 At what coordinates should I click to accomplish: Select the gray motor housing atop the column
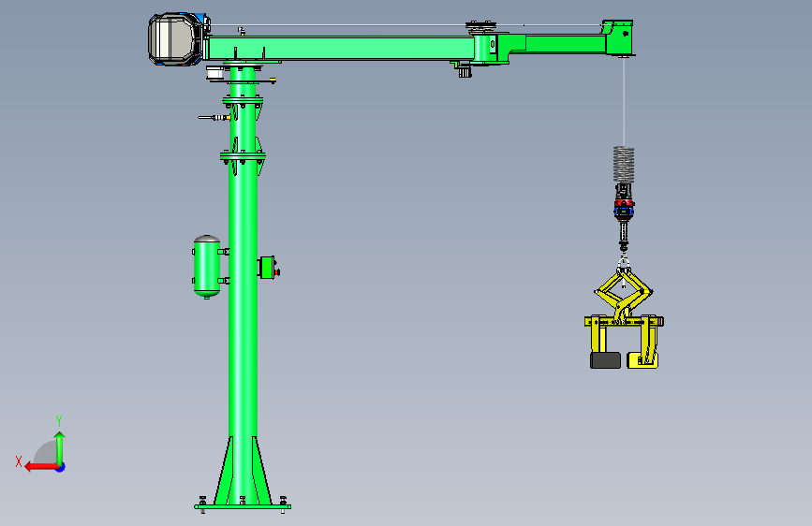pyautogui.click(x=174, y=39)
